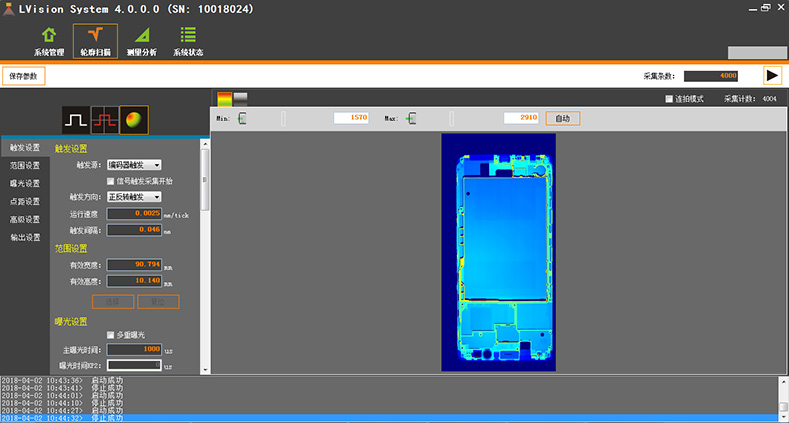
Task: Click the 保存参数 button
Action: tap(23, 75)
